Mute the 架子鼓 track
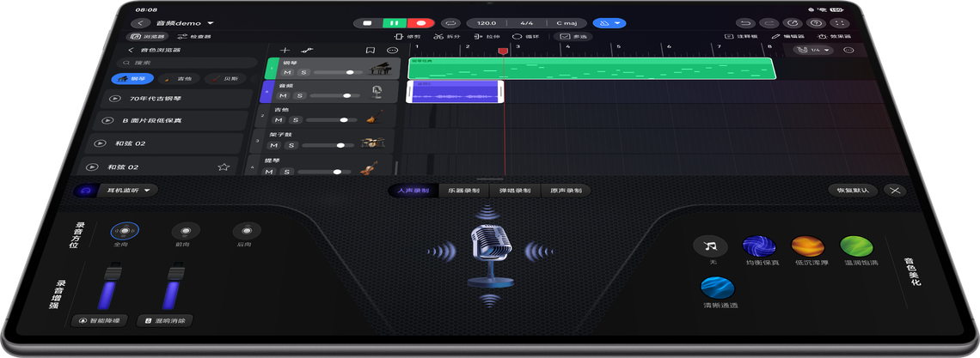 pyautogui.click(x=273, y=145)
